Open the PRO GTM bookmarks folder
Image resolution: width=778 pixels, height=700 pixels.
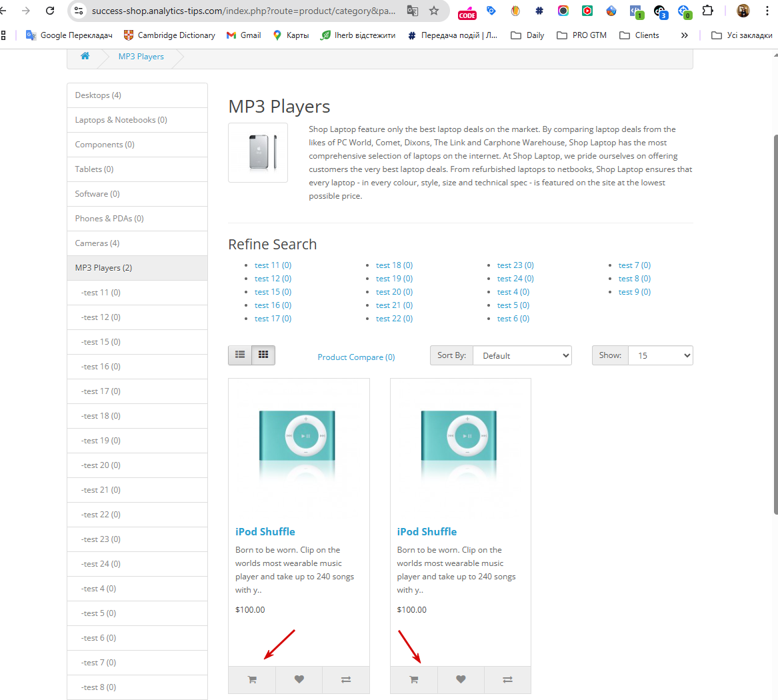tap(582, 35)
